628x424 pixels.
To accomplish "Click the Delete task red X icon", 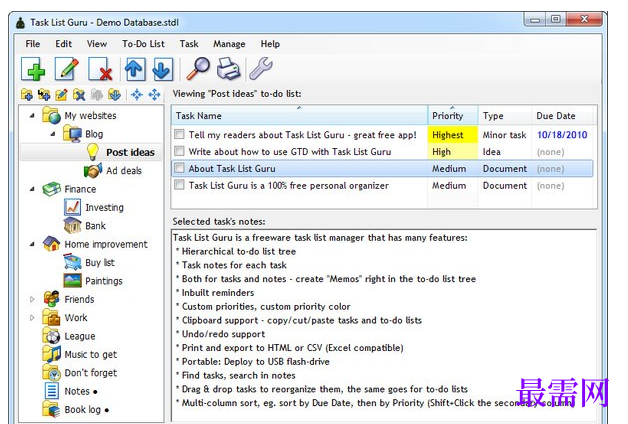I will [x=100, y=69].
